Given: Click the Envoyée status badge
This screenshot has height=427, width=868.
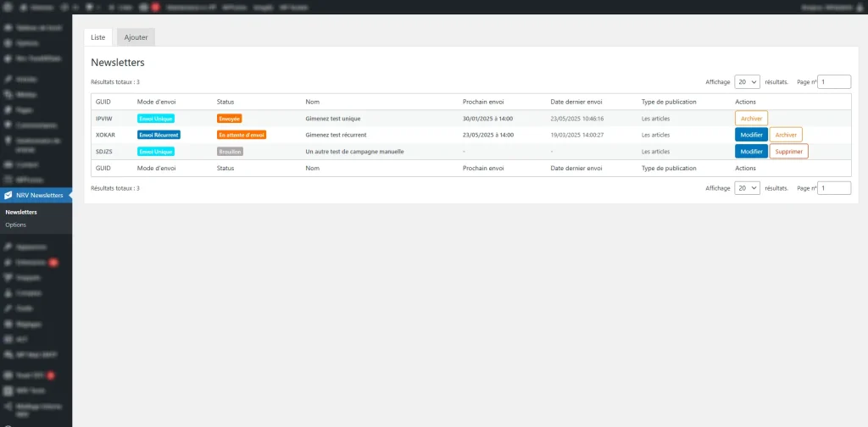Looking at the screenshot, I should click(229, 119).
